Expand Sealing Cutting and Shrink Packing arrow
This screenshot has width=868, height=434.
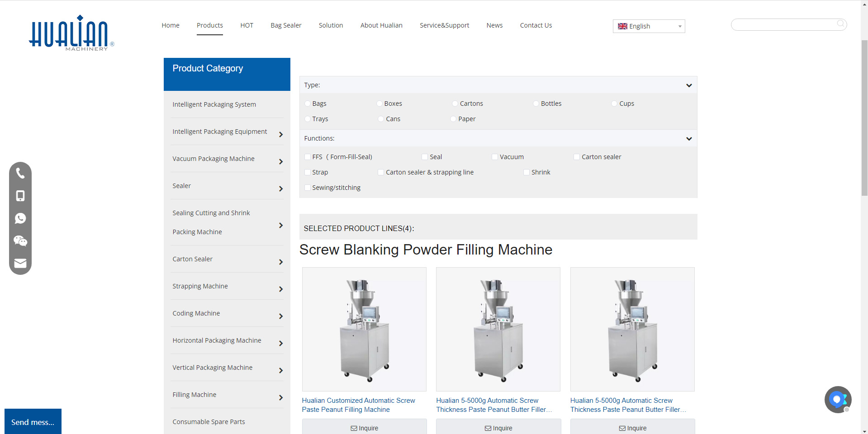[x=281, y=225]
